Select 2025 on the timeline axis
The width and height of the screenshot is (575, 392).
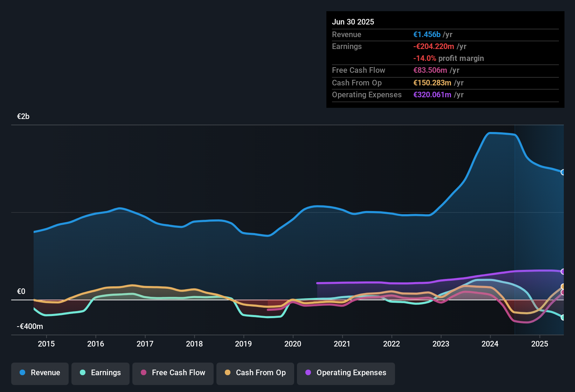540,344
